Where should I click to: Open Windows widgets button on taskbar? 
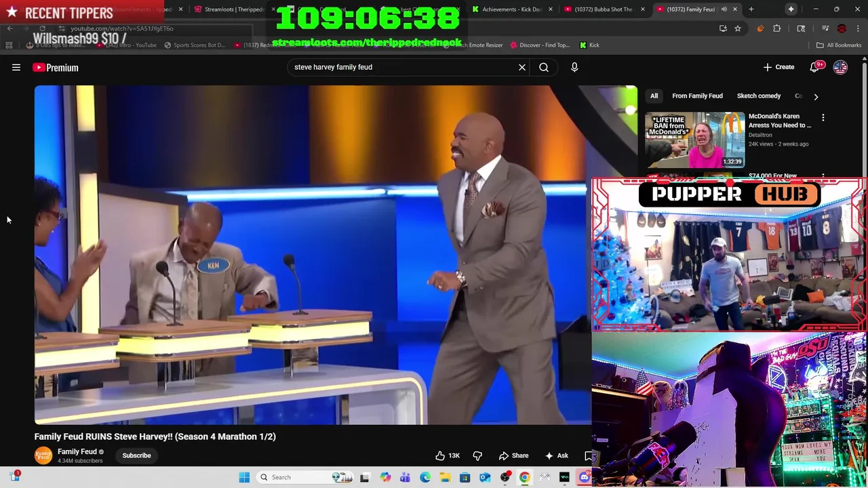pyautogui.click(x=14, y=476)
